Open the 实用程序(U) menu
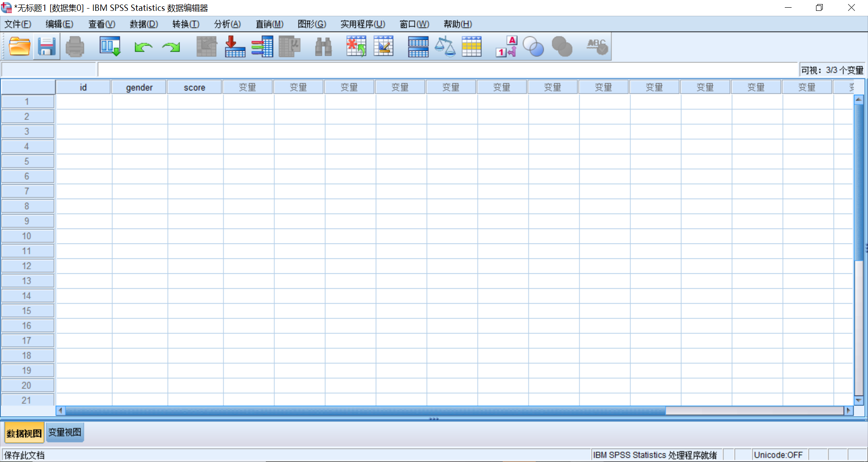 tap(363, 24)
